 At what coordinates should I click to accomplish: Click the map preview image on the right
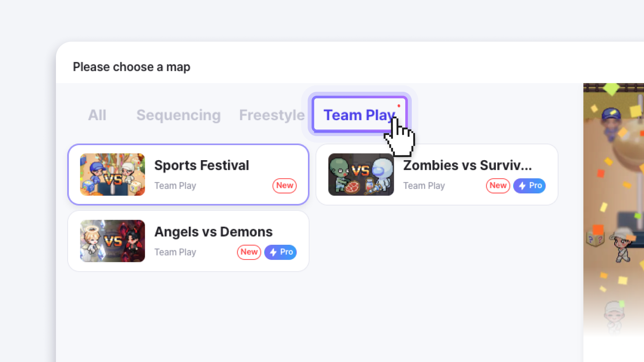613,208
